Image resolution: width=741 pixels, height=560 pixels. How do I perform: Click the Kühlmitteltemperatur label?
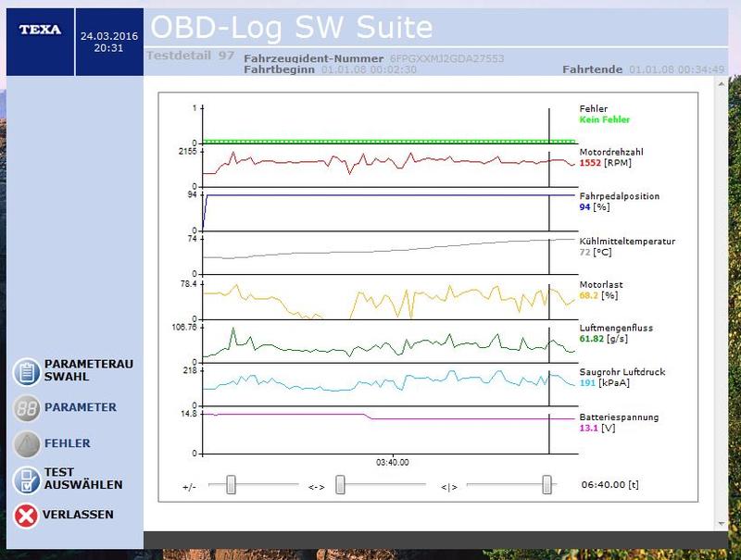[x=627, y=241]
